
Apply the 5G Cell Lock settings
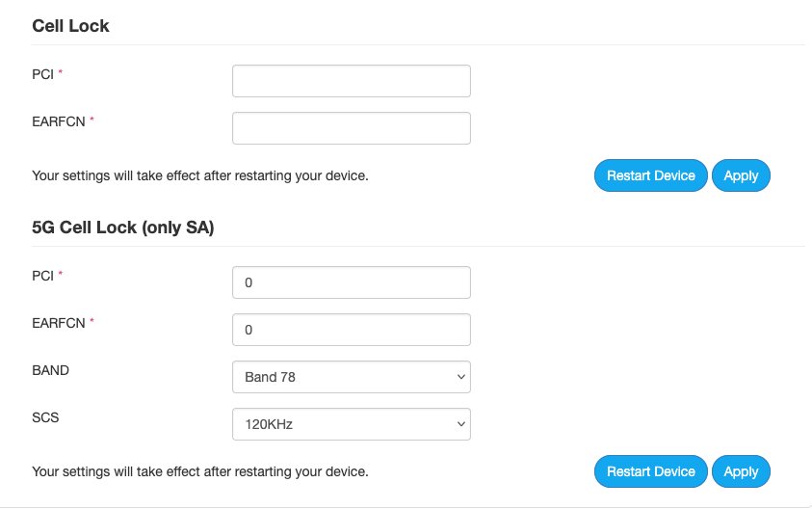[741, 471]
